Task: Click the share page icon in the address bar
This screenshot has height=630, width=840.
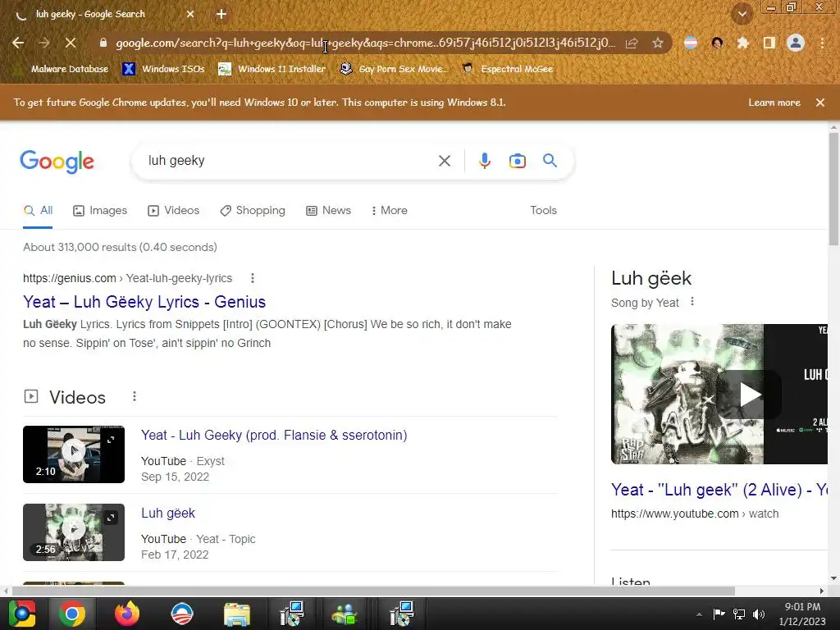Action: [x=632, y=43]
